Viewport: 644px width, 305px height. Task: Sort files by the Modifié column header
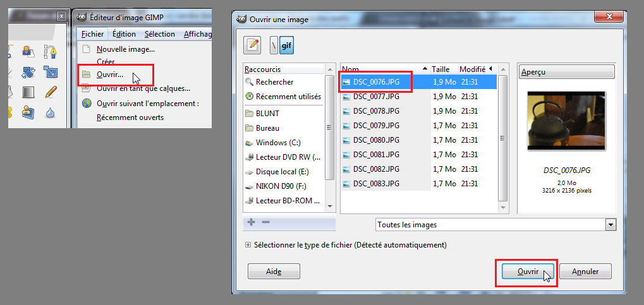click(x=477, y=69)
